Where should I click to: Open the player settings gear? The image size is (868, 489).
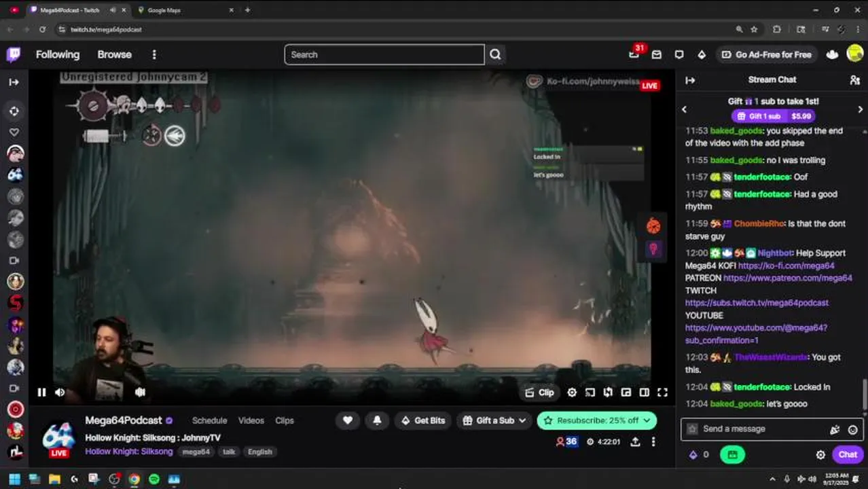pyautogui.click(x=572, y=392)
